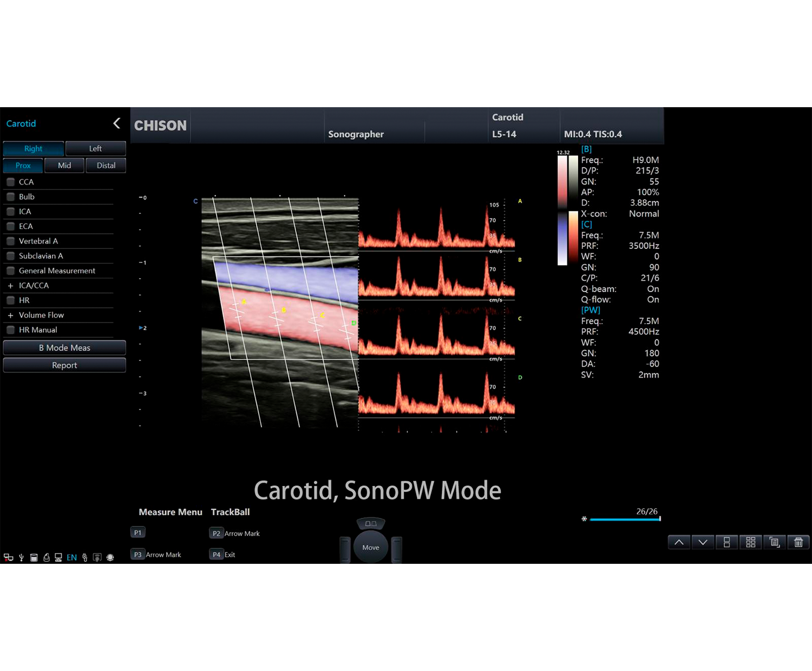Image resolution: width=812 pixels, height=671 pixels.
Task: Click the probe connection status icon
Action: pos(47,557)
